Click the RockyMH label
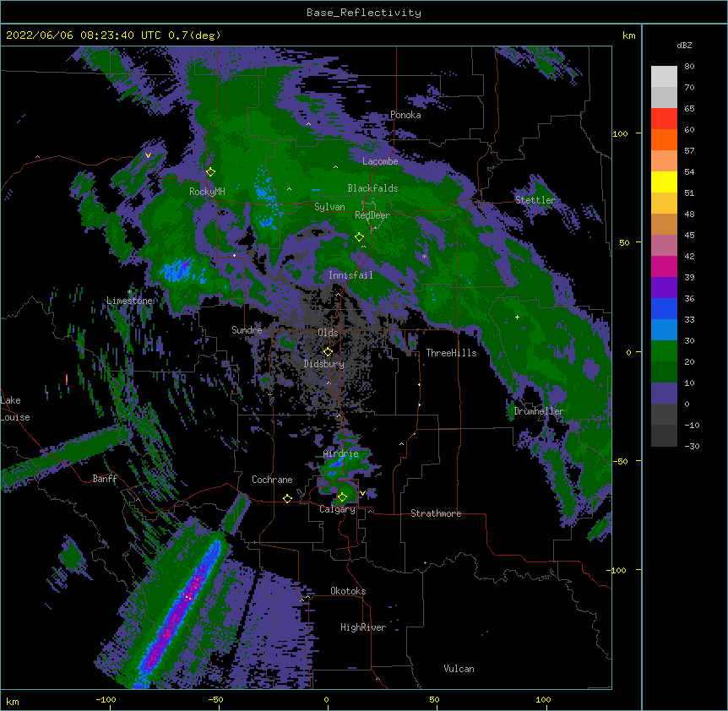This screenshot has width=728, height=711. (207, 192)
